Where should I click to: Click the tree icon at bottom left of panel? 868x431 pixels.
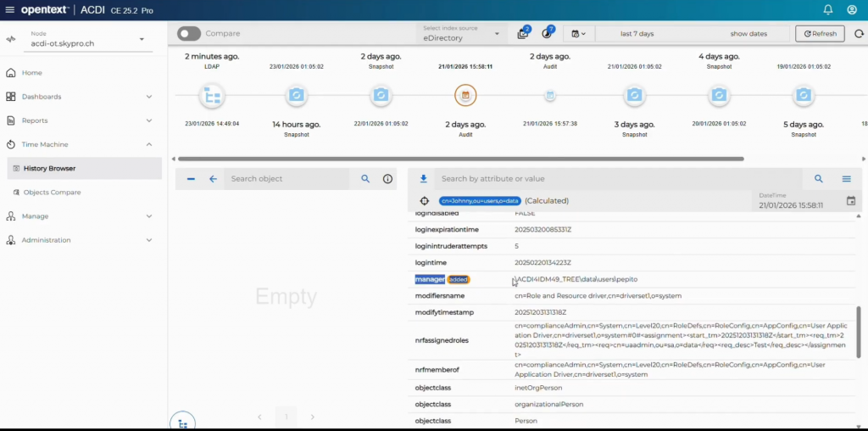tap(183, 423)
